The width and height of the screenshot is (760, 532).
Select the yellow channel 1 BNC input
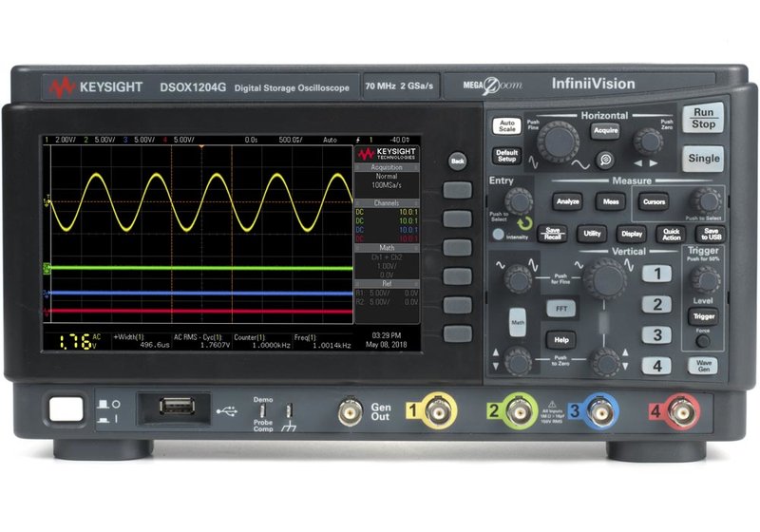(438, 410)
